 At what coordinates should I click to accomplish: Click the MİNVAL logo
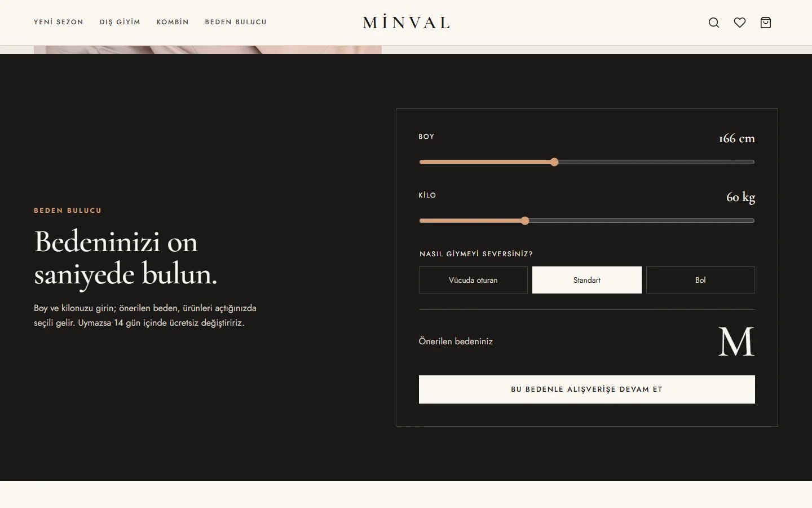tap(406, 23)
